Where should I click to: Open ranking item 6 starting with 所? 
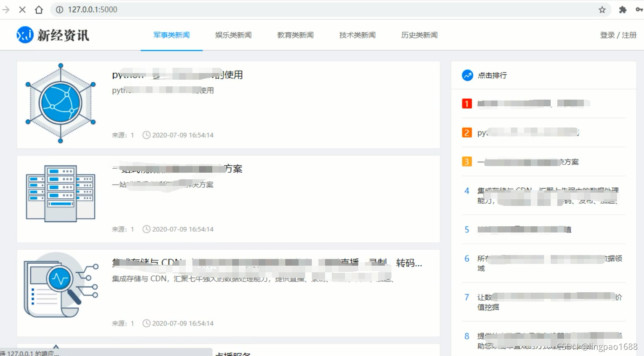click(550, 263)
